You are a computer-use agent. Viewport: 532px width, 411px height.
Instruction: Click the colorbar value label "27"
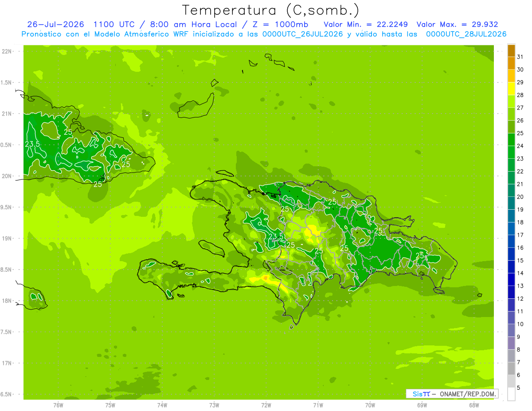520,108
